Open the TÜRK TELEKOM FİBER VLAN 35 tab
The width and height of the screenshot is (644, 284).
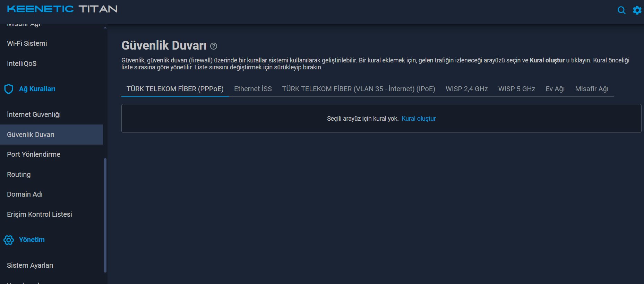[x=359, y=89]
